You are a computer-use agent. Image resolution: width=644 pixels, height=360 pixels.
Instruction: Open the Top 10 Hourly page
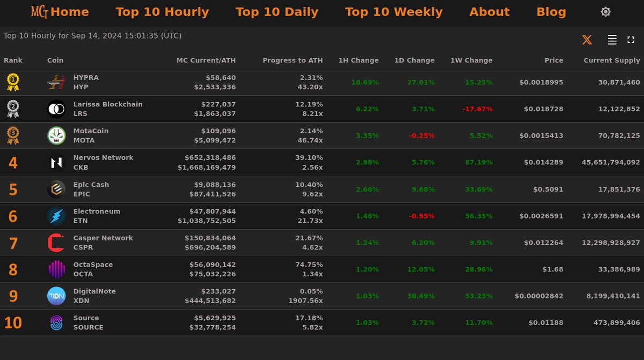(x=162, y=12)
